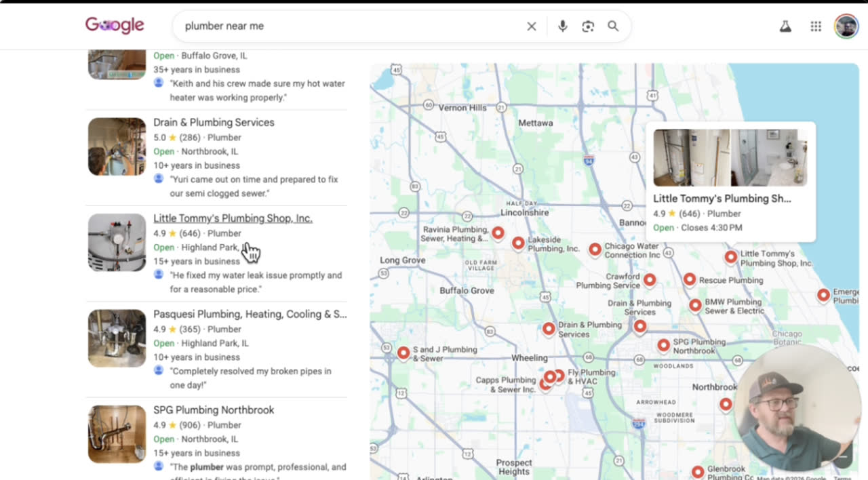Select the Chicago Water Connection Inc map pin
868x480 pixels.
(595, 249)
